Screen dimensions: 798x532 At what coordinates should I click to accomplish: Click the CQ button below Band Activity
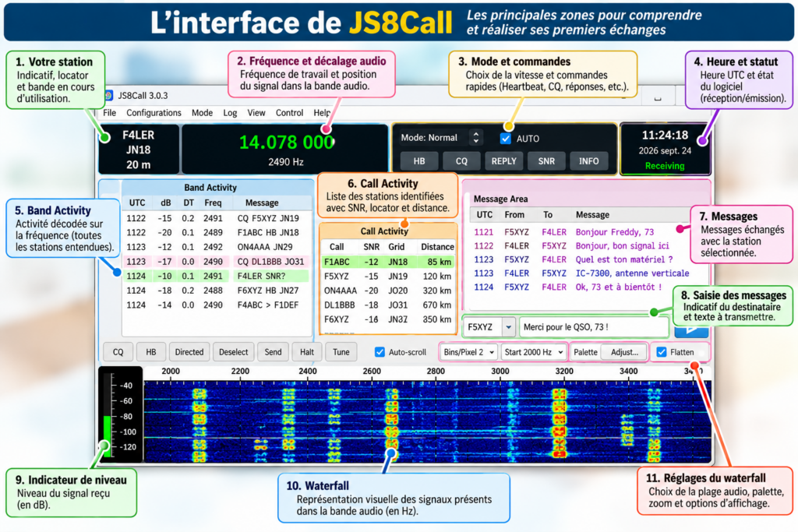118,352
